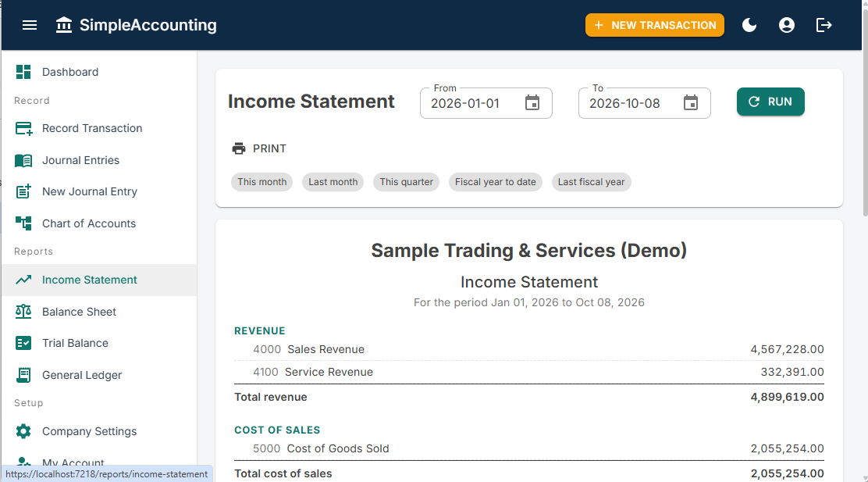The image size is (868, 482).
Task: Click the 4000 Sales Revenue row
Action: pos(528,350)
